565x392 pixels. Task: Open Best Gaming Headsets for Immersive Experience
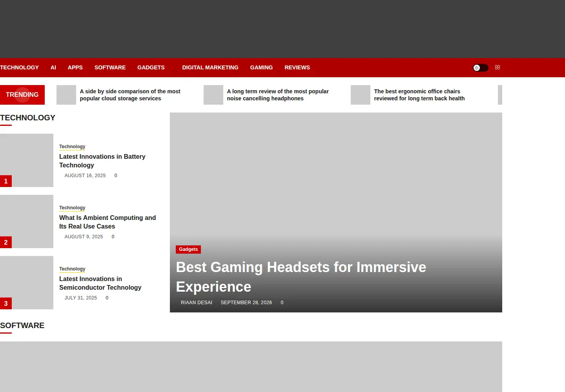pyautogui.click(x=301, y=277)
